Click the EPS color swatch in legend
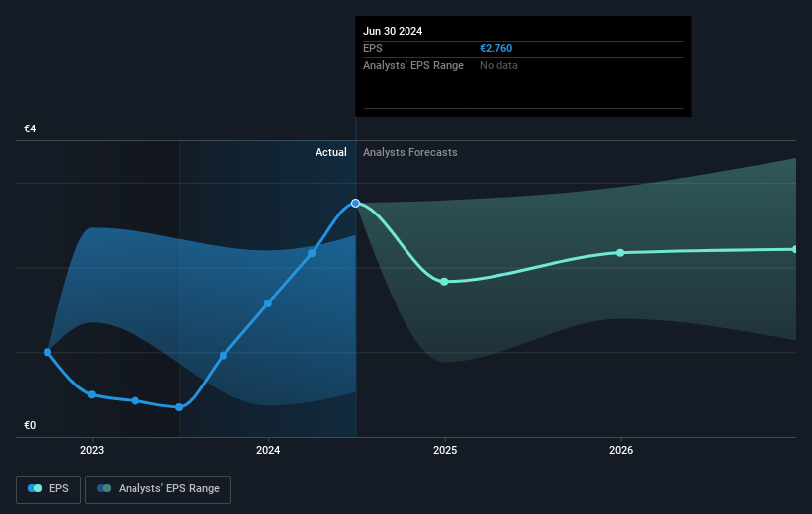 (35, 488)
